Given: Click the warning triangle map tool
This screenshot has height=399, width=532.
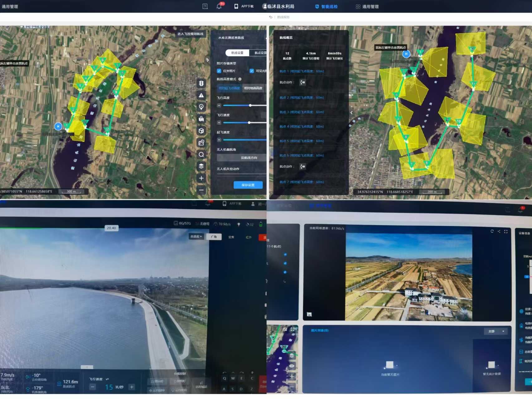Looking at the screenshot, I should (x=201, y=95).
